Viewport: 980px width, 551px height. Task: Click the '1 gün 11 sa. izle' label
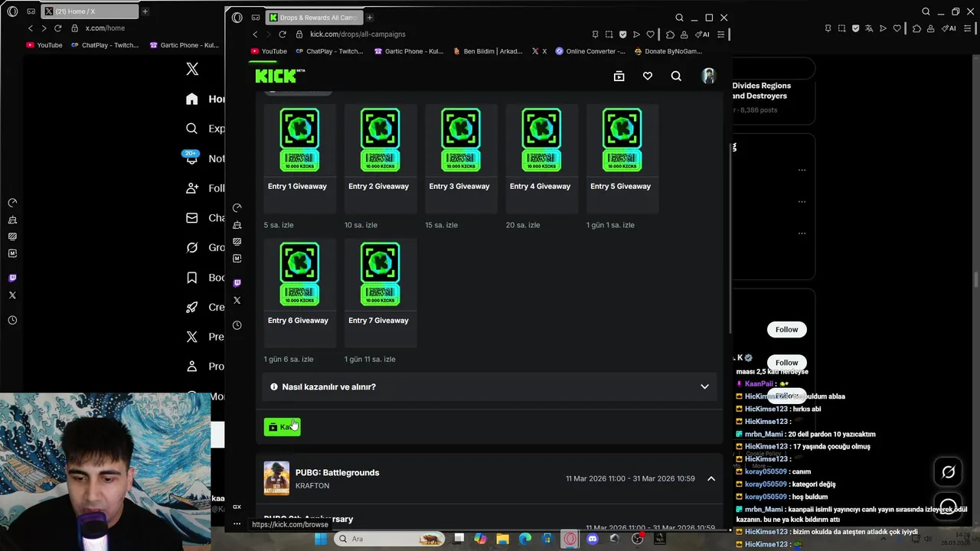click(x=370, y=360)
